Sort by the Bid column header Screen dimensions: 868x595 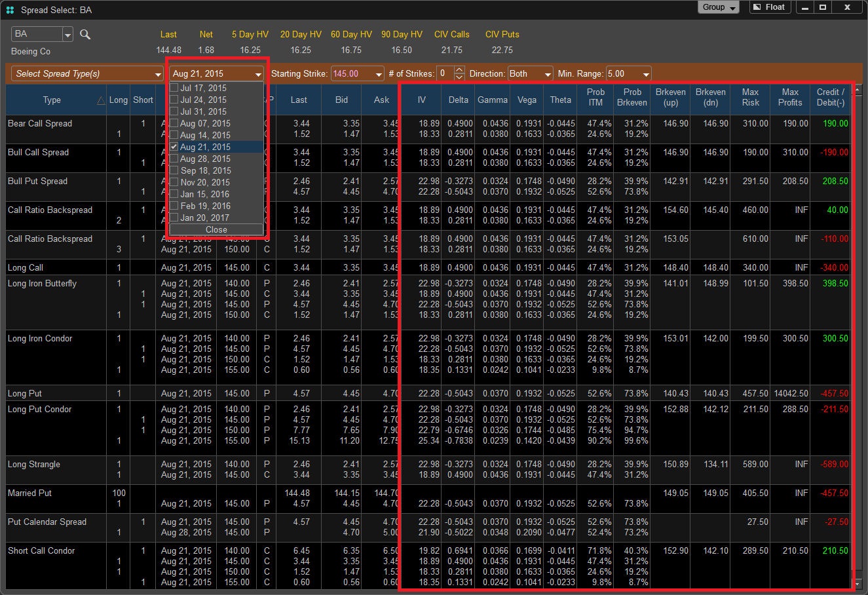coord(341,100)
